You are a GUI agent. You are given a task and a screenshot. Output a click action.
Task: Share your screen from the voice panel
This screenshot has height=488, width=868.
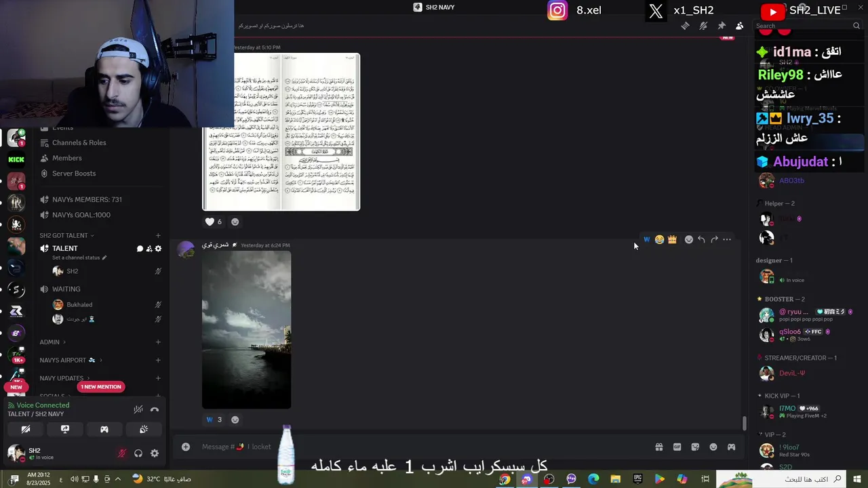(65, 430)
